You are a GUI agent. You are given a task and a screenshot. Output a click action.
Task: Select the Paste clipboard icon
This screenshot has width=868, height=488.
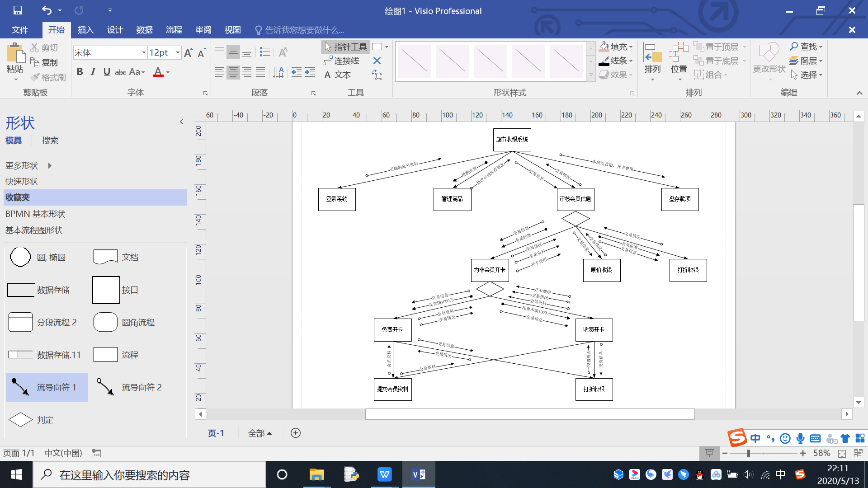(x=15, y=53)
